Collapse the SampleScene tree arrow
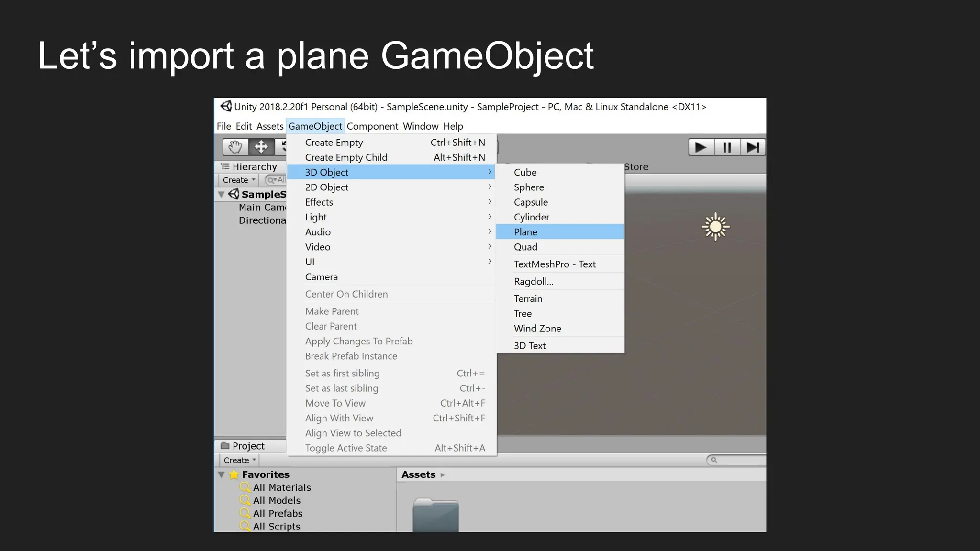This screenshot has width=980, height=551. (x=221, y=195)
